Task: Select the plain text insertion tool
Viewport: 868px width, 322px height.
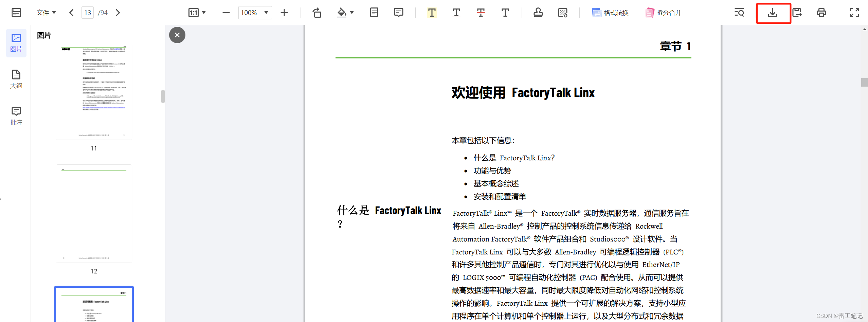Action: pyautogui.click(x=505, y=13)
